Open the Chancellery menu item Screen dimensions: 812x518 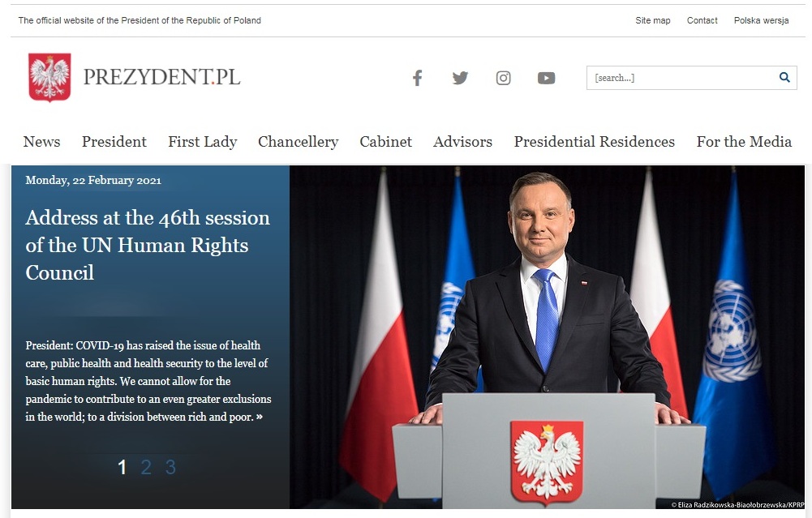299,142
